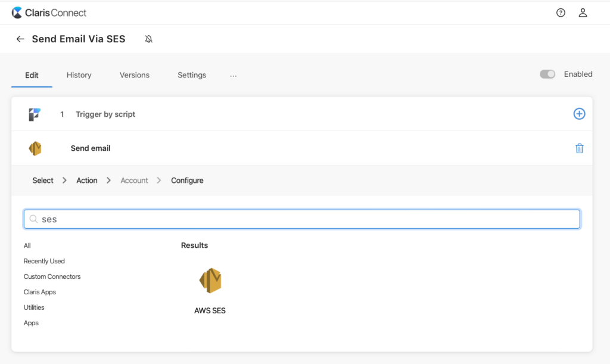Delete the Send email step via trash icon
Screen dimensions: 610x364
tap(579, 148)
